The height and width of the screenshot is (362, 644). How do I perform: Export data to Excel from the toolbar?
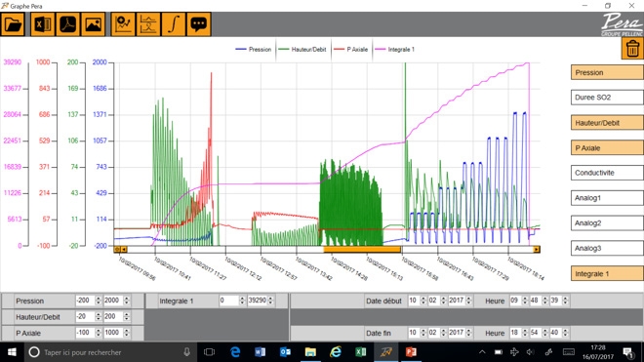point(42,24)
